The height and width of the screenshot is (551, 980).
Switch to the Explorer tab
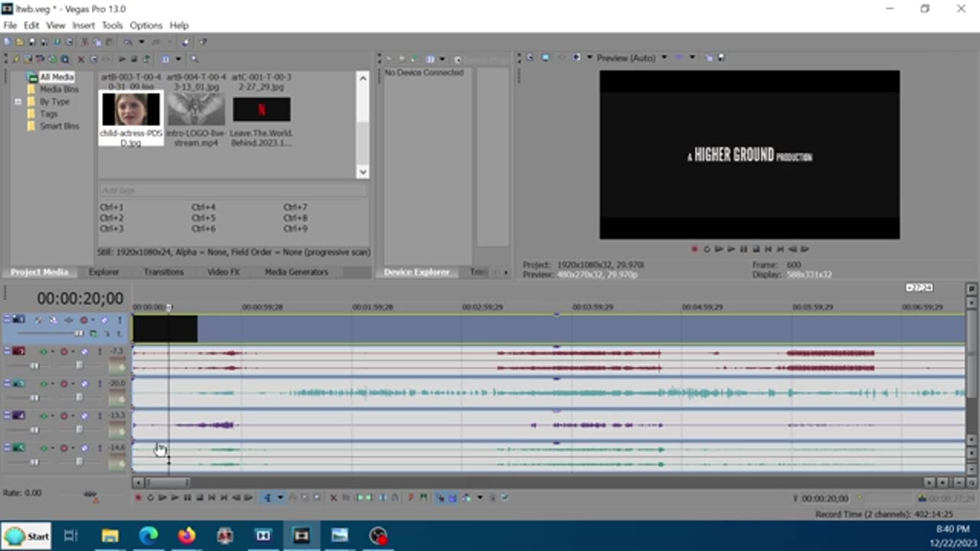pos(103,272)
